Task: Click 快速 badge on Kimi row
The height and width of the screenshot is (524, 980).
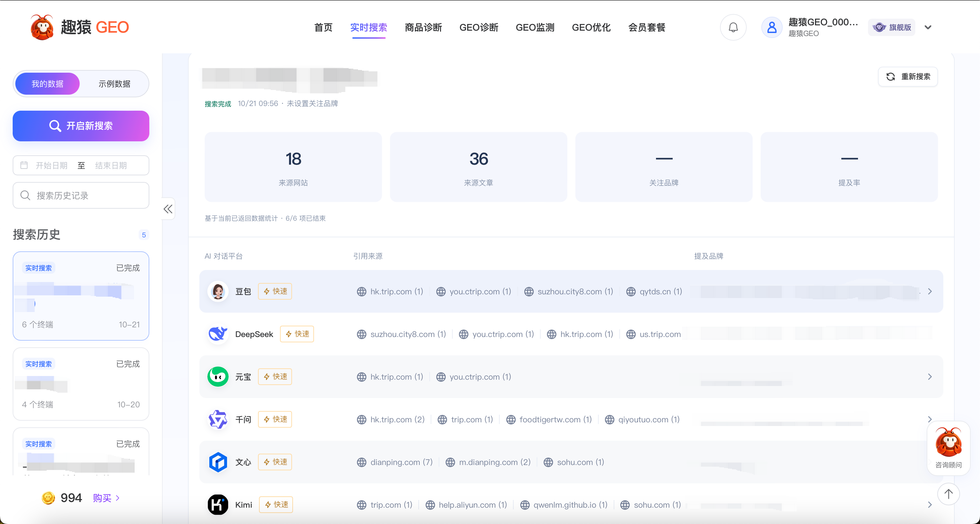Action: coord(276,505)
